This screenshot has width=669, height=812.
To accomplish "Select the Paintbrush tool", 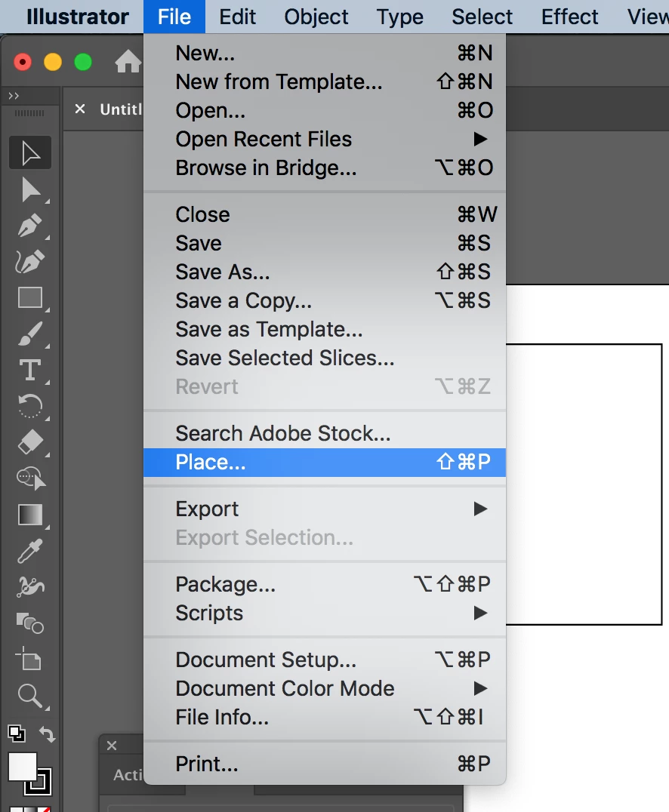I will click(x=30, y=334).
